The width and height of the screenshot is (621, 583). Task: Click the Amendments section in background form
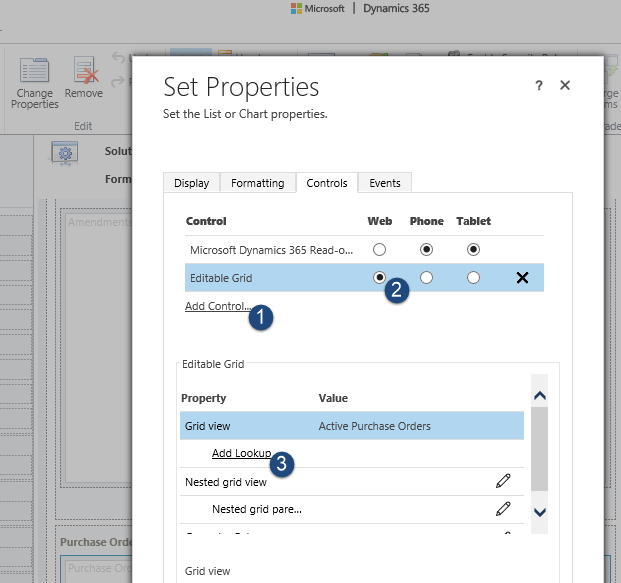pos(99,348)
